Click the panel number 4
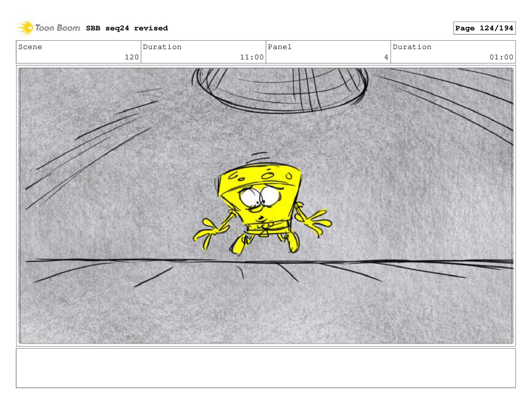 click(x=386, y=57)
